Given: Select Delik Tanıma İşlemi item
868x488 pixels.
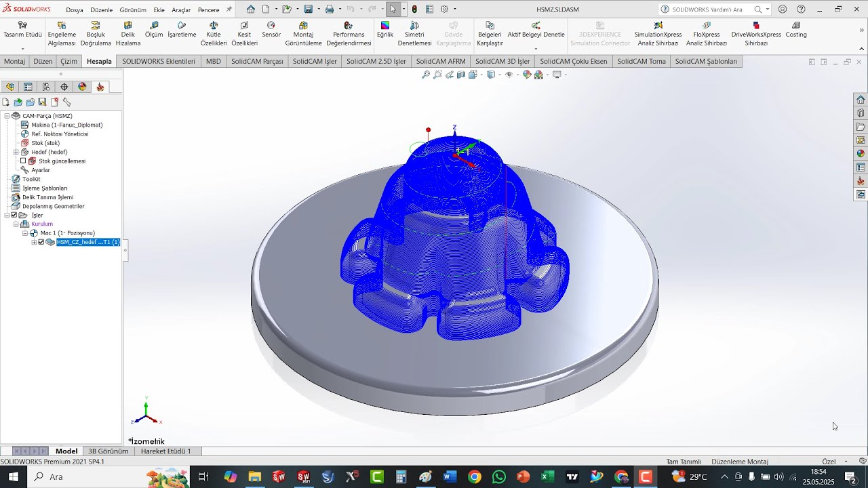Looking at the screenshot, I should click(x=47, y=197).
